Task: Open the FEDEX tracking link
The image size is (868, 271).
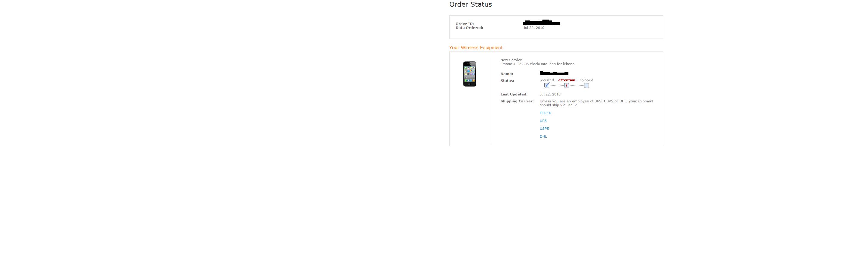Action: [x=545, y=113]
